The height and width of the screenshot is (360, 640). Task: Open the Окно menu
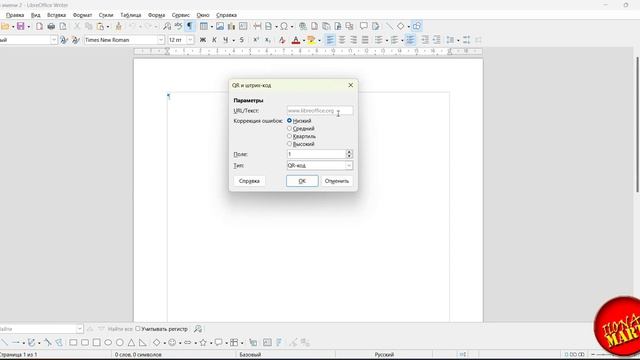point(203,15)
